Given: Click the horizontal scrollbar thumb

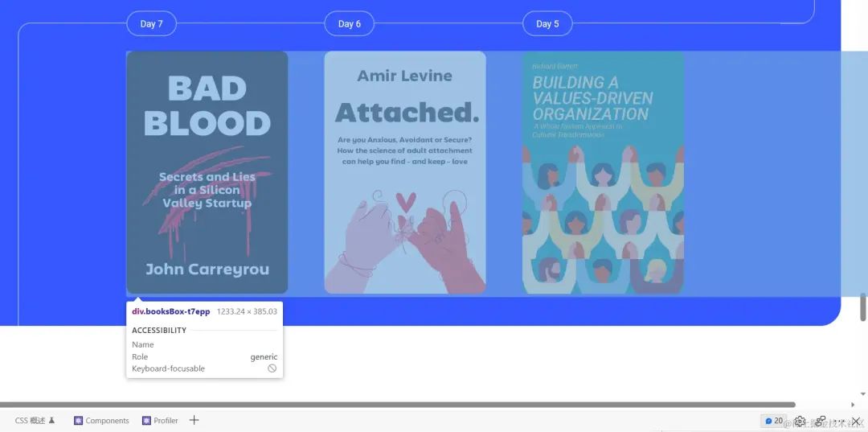Looking at the screenshot, I should 398,405.
